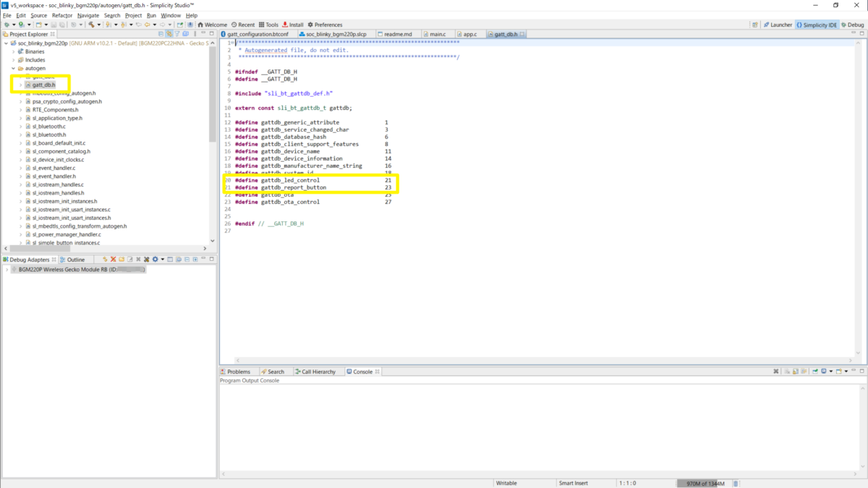
Task: Open the Refactor menu
Action: [62, 15]
